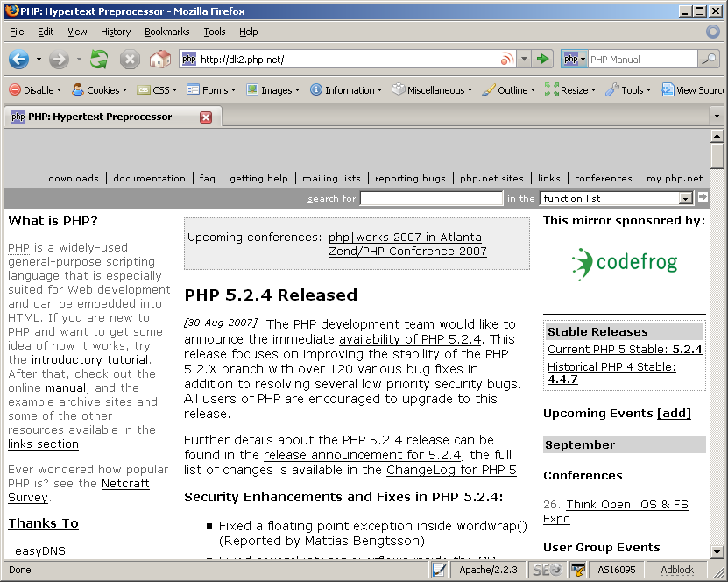Click the faq navigation link

tap(207, 178)
